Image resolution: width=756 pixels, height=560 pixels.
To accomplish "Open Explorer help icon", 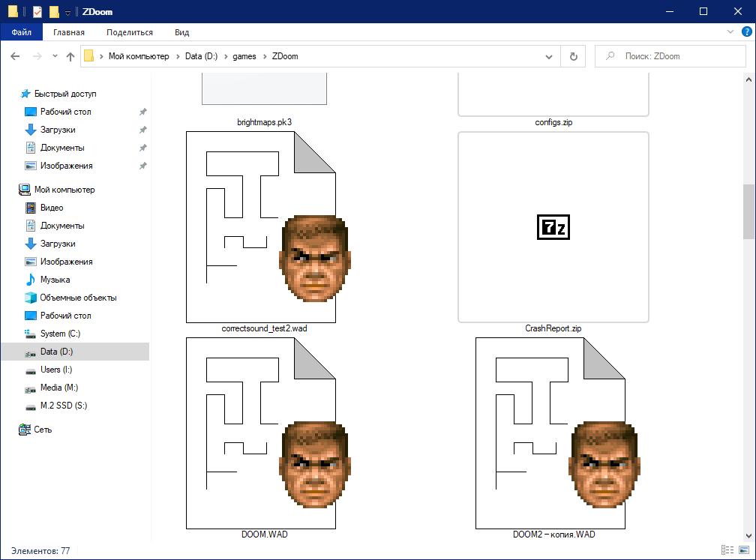I will 746,31.
